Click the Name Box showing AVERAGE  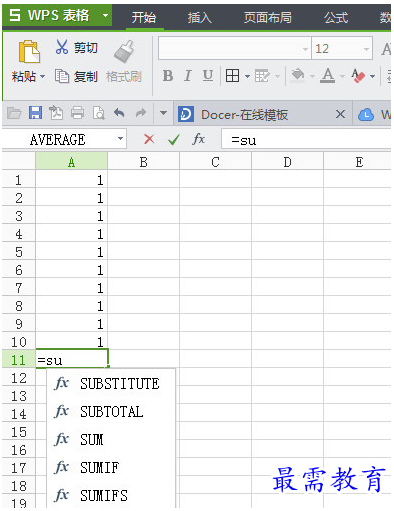58,139
